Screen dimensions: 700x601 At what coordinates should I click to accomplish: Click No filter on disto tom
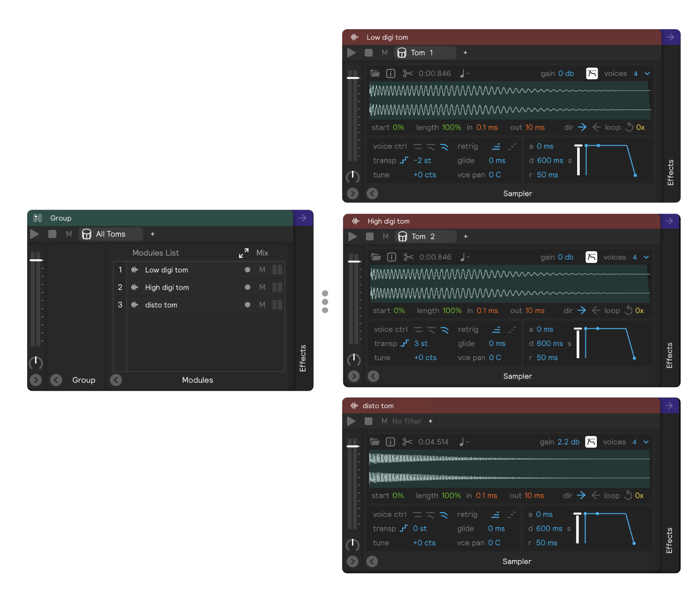click(x=407, y=421)
